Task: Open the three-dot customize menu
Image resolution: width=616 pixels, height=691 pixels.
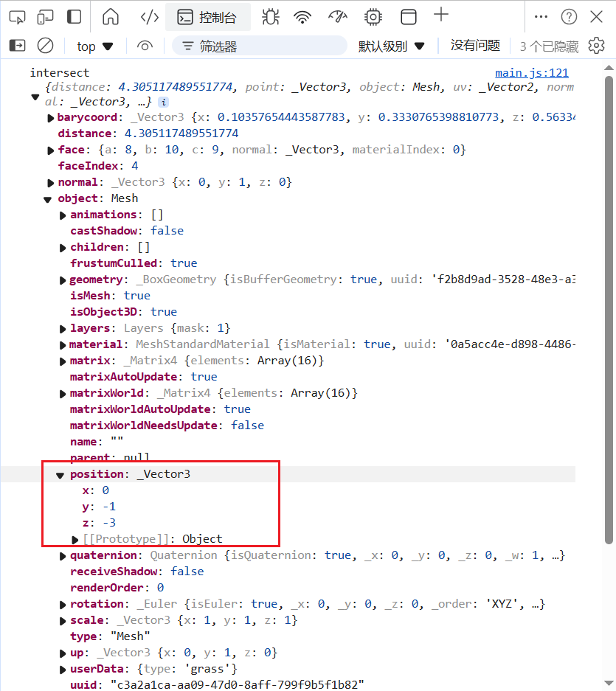Action: (x=541, y=17)
